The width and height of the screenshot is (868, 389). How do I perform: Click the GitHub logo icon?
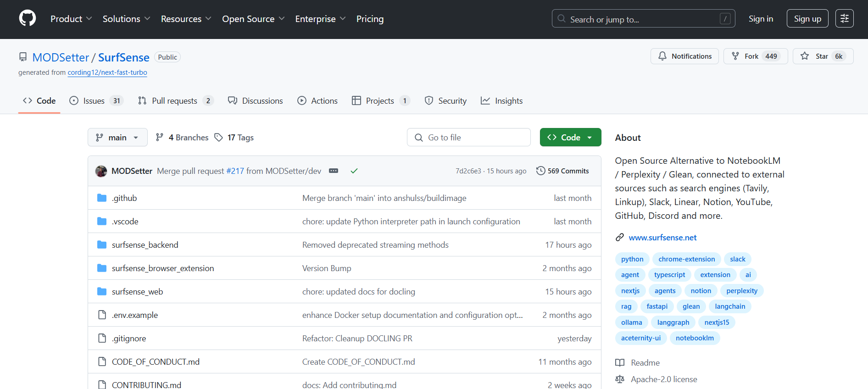[28, 18]
